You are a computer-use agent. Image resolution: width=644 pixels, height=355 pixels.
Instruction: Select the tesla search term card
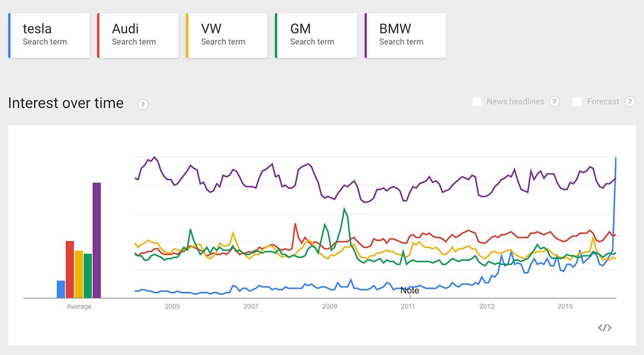(49, 35)
